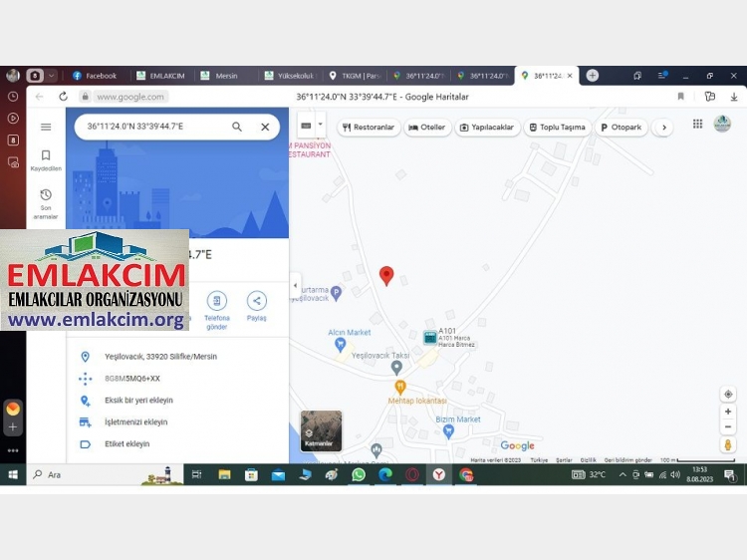Switch to the TKGM Parsel tab
The image size is (747, 560).
355,76
